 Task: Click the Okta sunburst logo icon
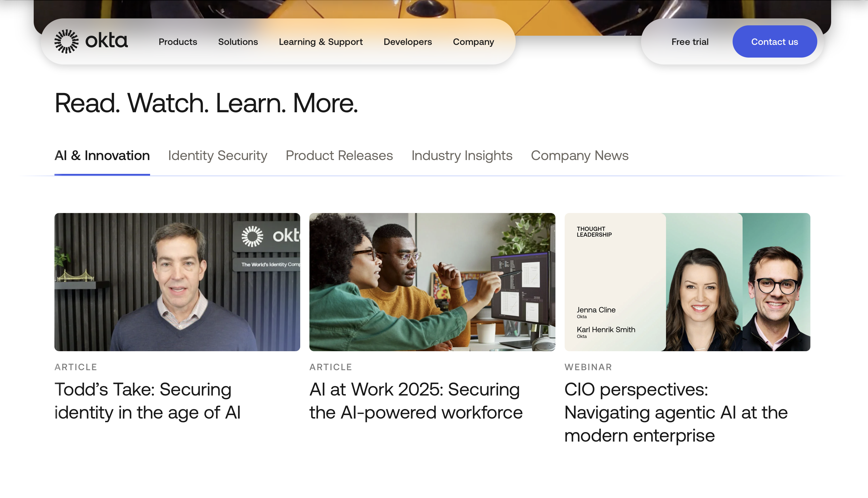click(x=66, y=41)
